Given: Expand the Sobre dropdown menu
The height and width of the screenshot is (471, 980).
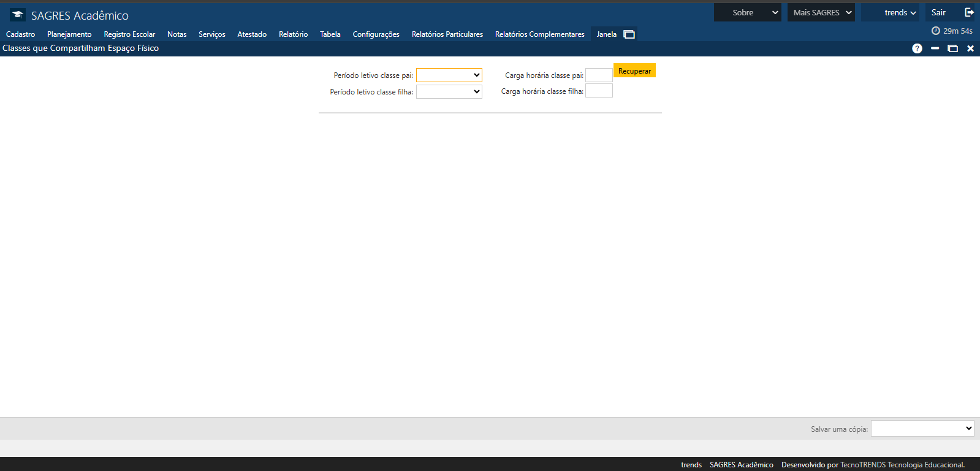Looking at the screenshot, I should (747, 12).
